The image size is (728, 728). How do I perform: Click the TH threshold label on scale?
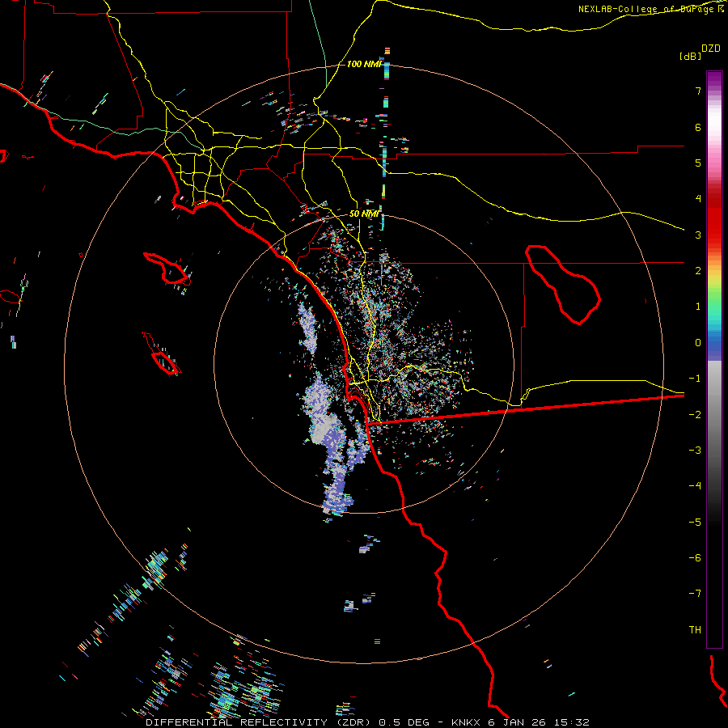(x=695, y=629)
